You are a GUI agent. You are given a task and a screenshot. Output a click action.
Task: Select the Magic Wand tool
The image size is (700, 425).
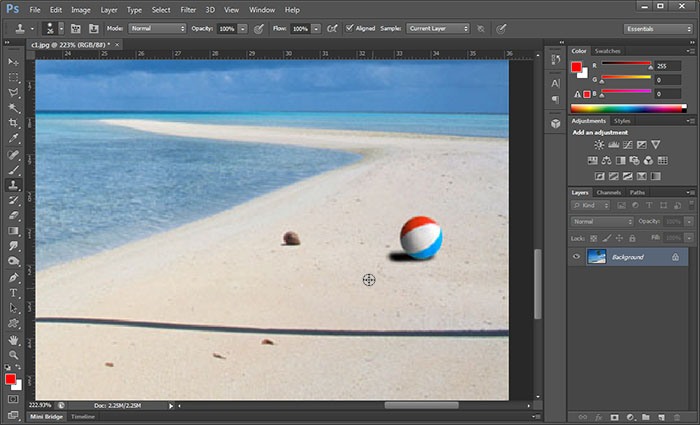pos(13,108)
